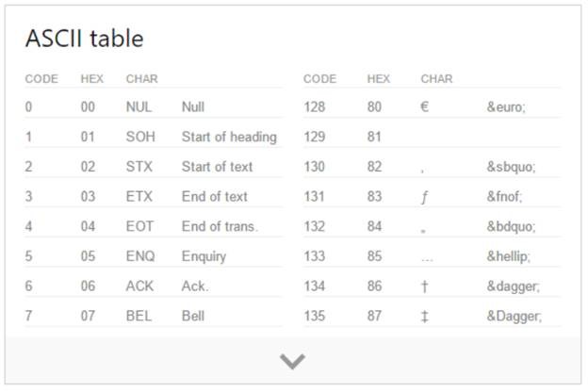588x392 pixels.
Task: Select the Enquiry description text
Action: tap(204, 256)
